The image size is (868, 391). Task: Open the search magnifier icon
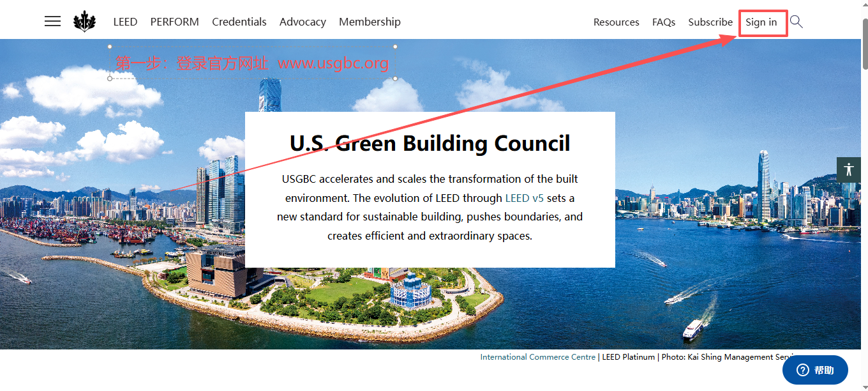click(796, 21)
